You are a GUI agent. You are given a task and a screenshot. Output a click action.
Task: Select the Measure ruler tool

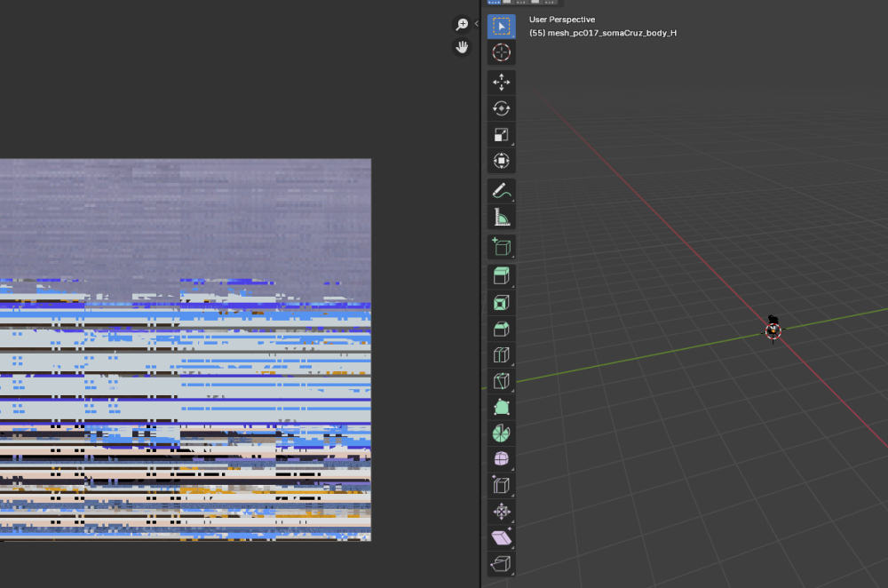click(x=501, y=217)
